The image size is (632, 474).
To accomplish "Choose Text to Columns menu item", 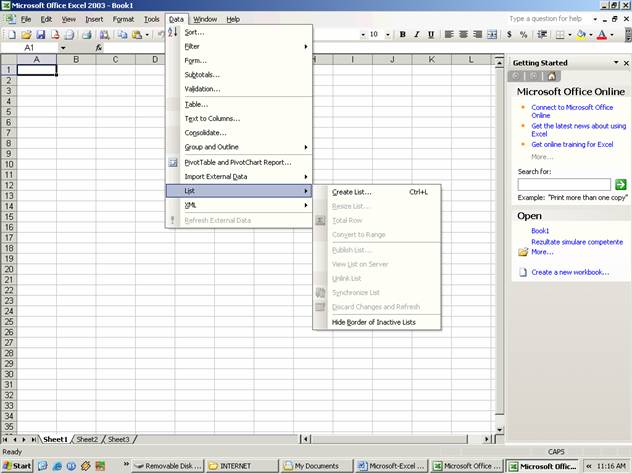I will (239, 118).
